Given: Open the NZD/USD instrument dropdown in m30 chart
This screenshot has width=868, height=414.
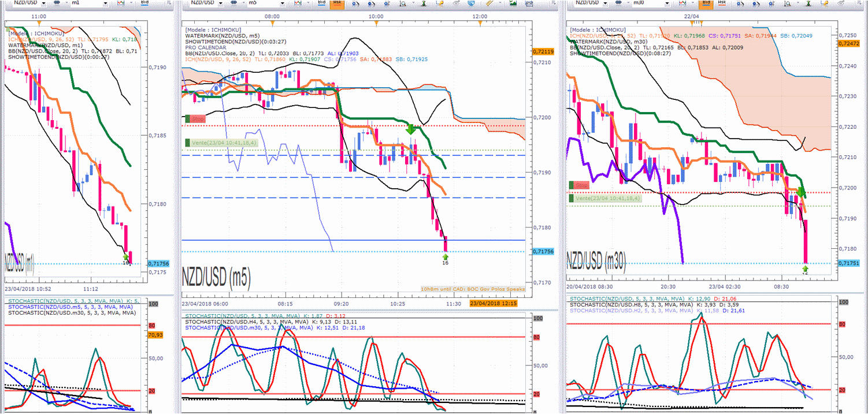Looking at the screenshot, I should pos(605,3).
